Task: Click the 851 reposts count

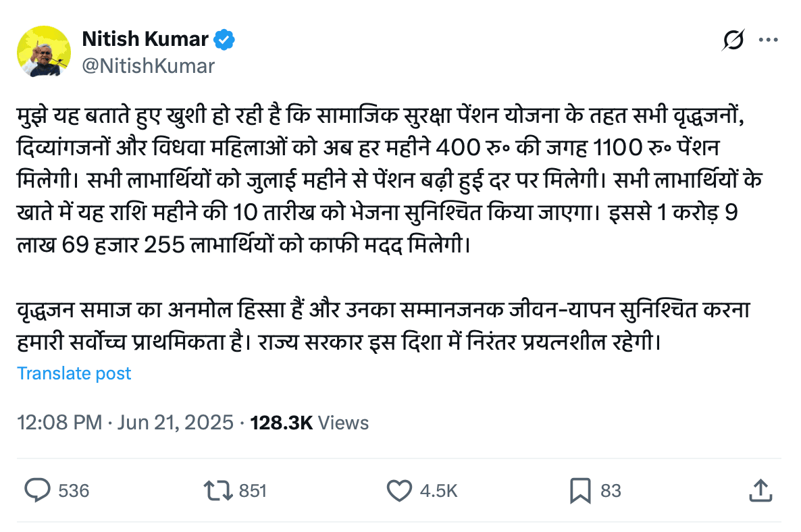Action: tap(253, 491)
